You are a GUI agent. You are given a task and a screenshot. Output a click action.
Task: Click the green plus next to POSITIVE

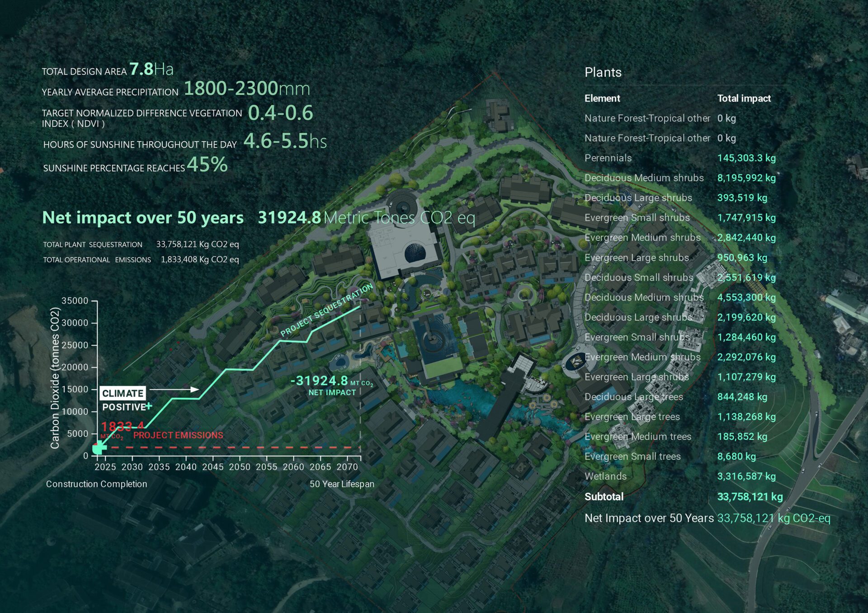(149, 406)
